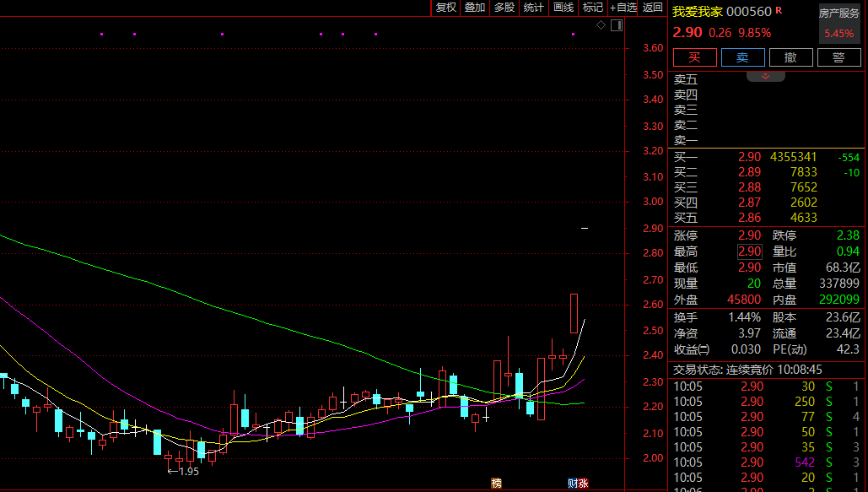Open 房产服务 sector box

point(839,24)
